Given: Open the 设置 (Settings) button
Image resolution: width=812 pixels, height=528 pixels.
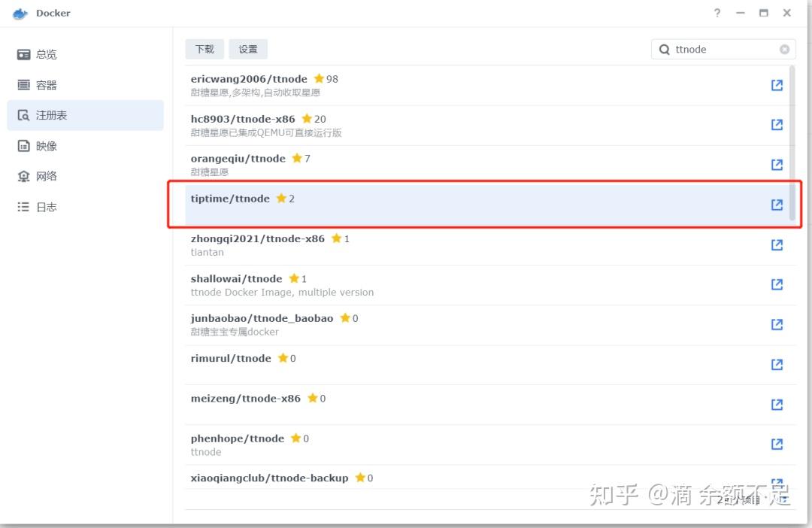Looking at the screenshot, I should click(248, 49).
